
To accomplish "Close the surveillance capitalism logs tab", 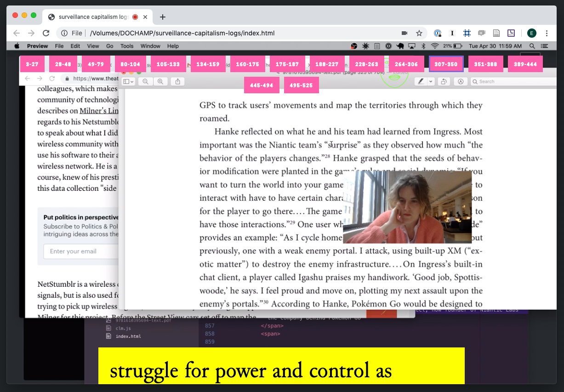I will (145, 17).
